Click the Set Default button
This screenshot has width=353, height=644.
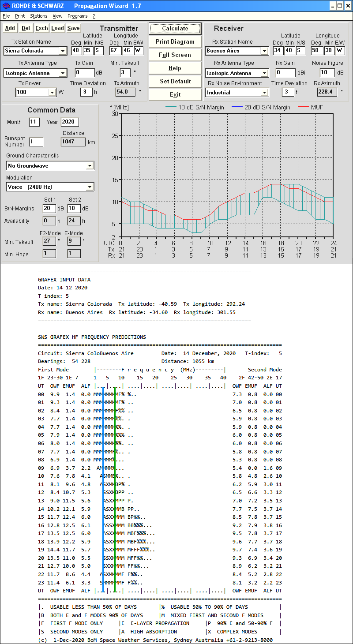pos(175,81)
